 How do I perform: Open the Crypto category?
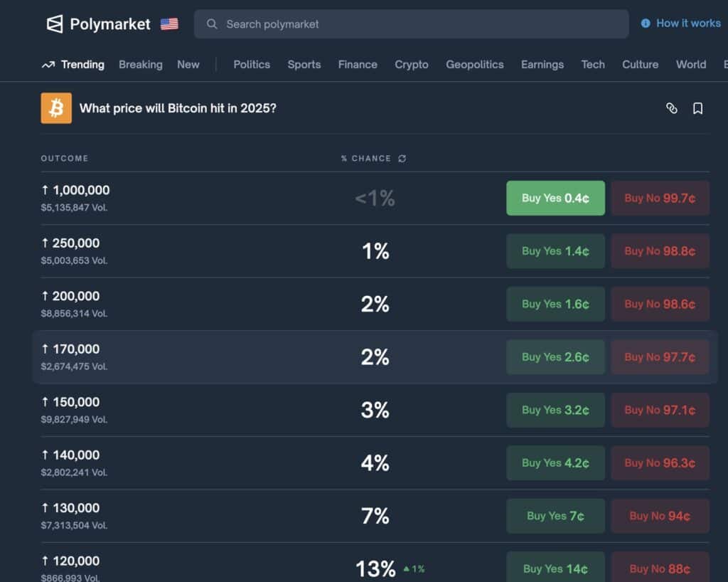[x=412, y=65]
